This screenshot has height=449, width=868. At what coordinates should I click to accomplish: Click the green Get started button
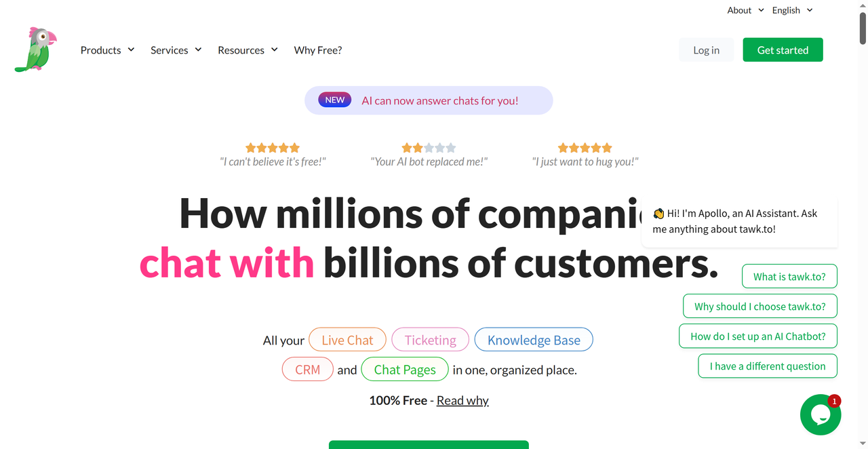tap(783, 50)
